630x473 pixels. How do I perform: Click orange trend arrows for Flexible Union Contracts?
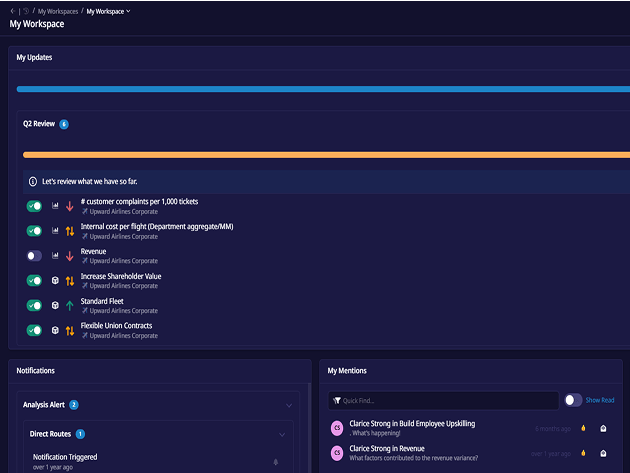click(70, 331)
